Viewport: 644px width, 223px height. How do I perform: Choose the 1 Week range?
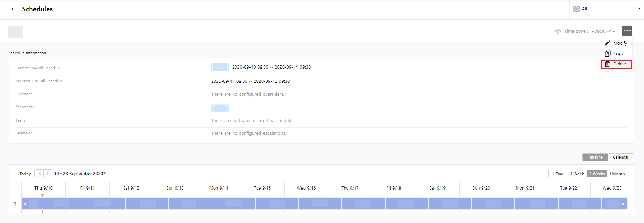point(577,174)
